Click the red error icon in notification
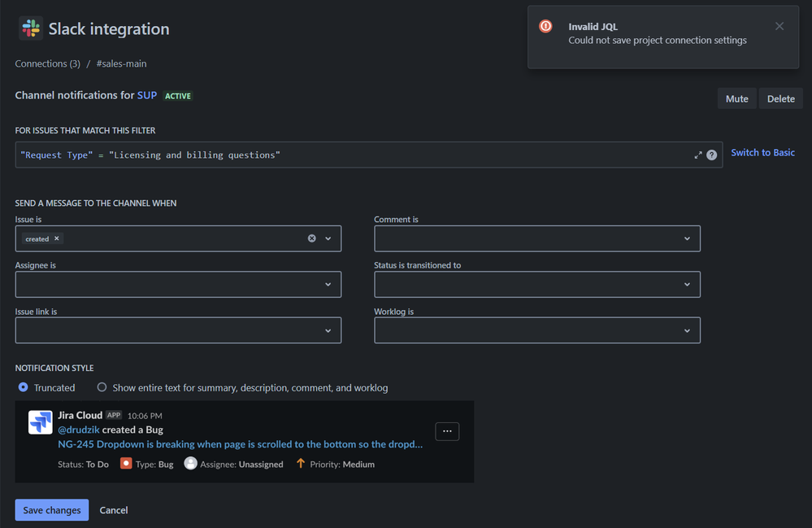812x528 pixels. [x=545, y=26]
